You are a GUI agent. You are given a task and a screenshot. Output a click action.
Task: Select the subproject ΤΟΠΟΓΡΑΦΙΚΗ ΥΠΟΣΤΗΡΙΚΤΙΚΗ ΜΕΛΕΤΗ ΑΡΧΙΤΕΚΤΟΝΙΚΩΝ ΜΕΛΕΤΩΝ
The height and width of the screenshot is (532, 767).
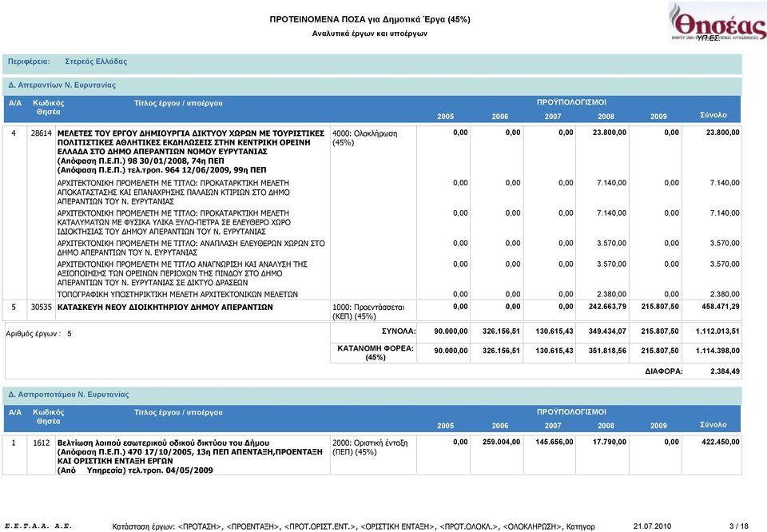point(177,295)
